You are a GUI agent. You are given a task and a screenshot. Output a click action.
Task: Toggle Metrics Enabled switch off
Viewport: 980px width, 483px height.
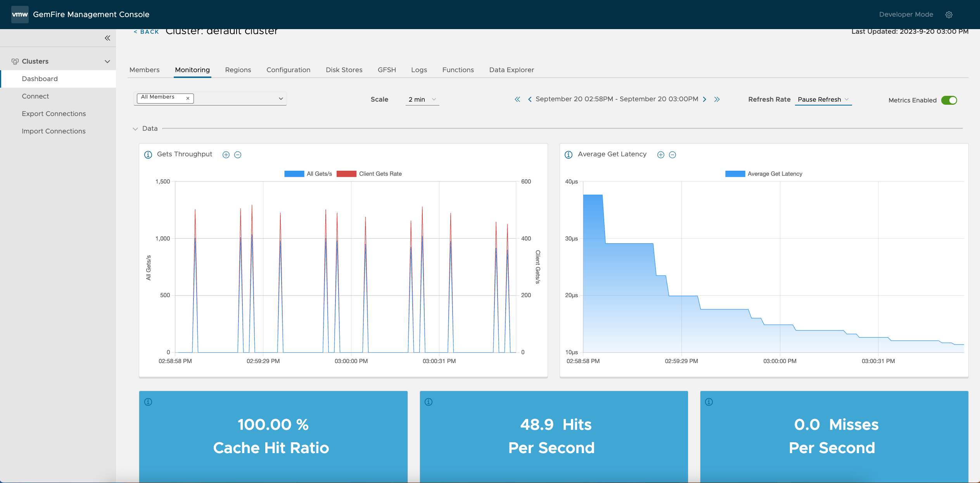pyautogui.click(x=949, y=100)
